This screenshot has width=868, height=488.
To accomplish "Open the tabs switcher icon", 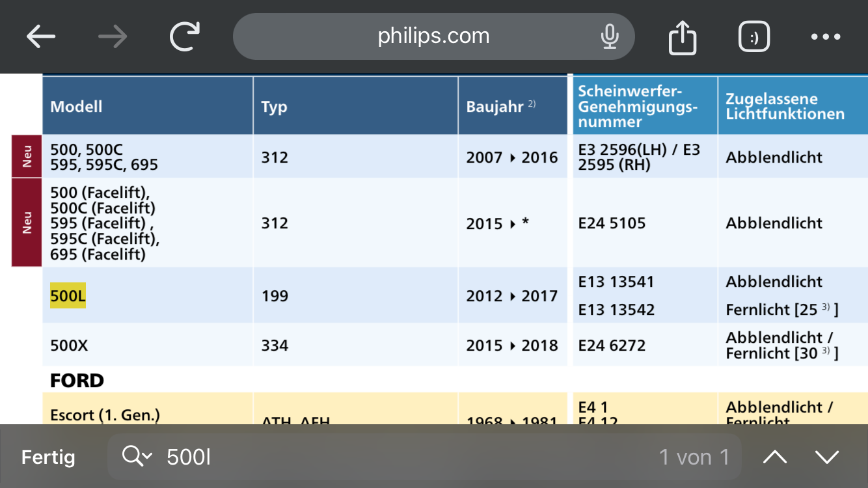I will tap(754, 37).
